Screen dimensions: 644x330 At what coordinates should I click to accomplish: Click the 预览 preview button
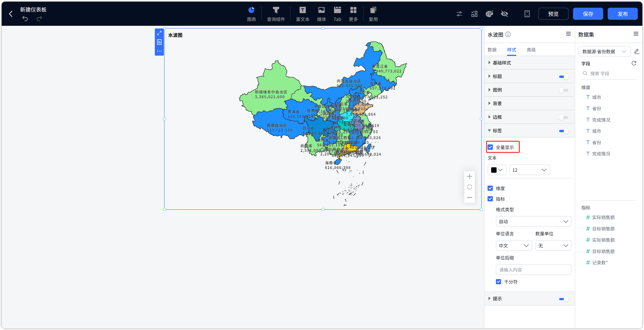point(553,14)
